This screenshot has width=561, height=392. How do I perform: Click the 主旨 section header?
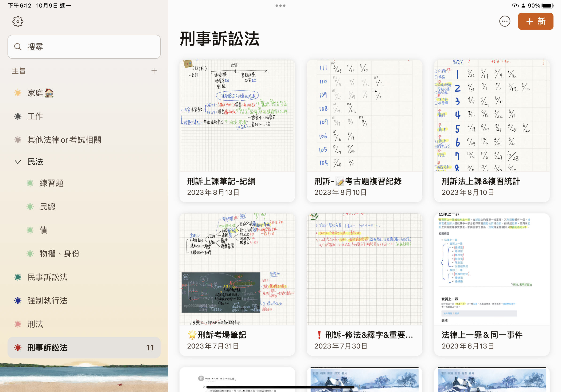(19, 71)
